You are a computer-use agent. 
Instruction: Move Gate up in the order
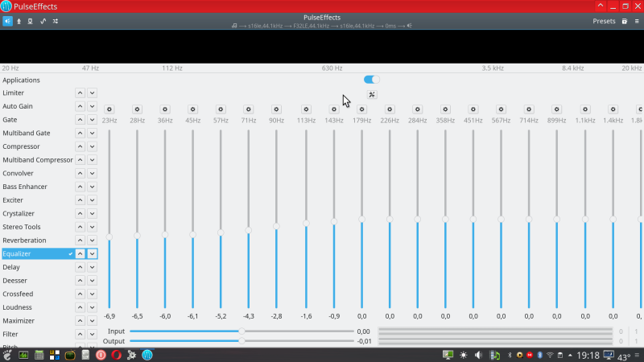pos(80,120)
